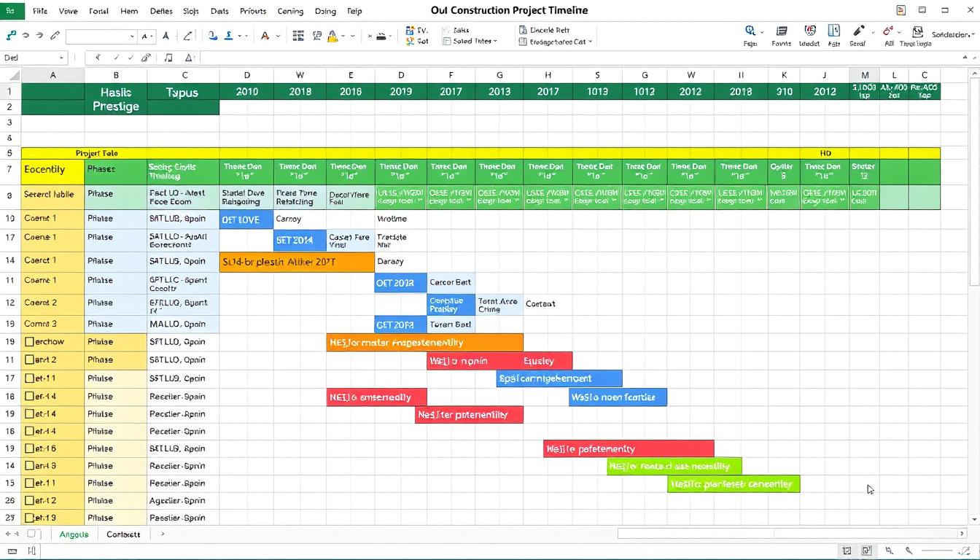Image resolution: width=980 pixels, height=560 pixels.
Task: Open the dropdown arrow beside Fejn
Action: click(x=762, y=32)
